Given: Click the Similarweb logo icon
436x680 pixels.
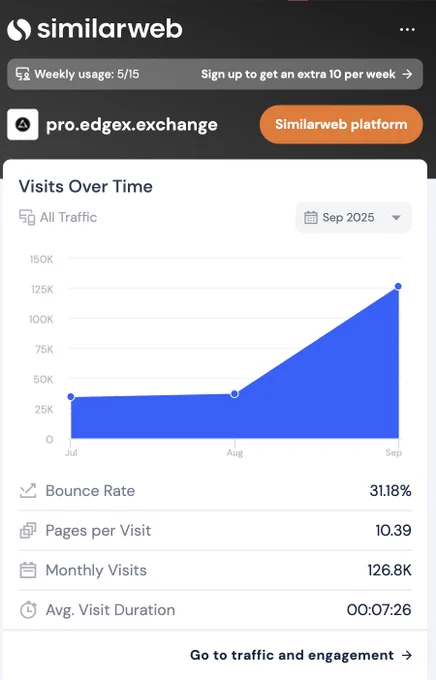Looking at the screenshot, I should pyautogui.click(x=19, y=29).
